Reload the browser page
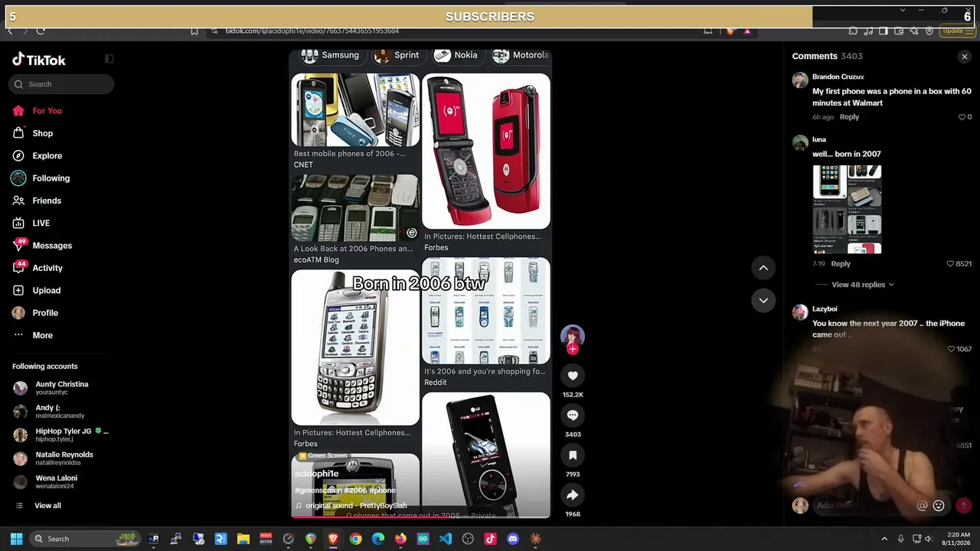 [x=41, y=31]
